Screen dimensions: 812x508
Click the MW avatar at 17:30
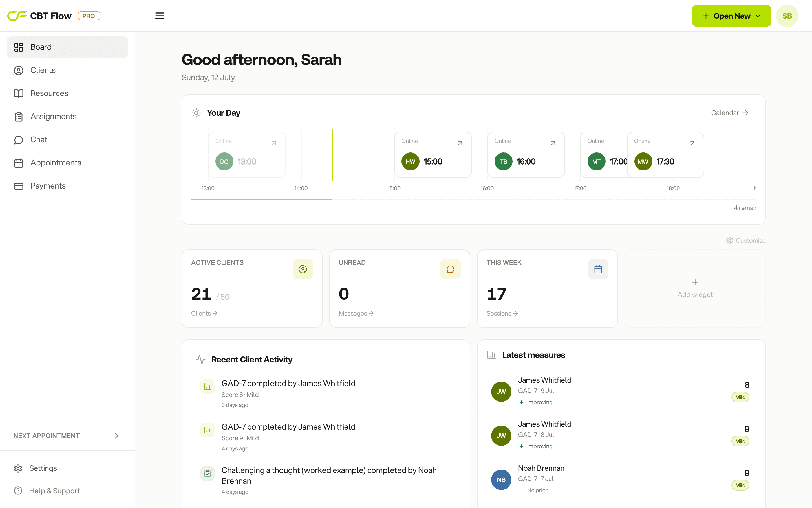643,162
